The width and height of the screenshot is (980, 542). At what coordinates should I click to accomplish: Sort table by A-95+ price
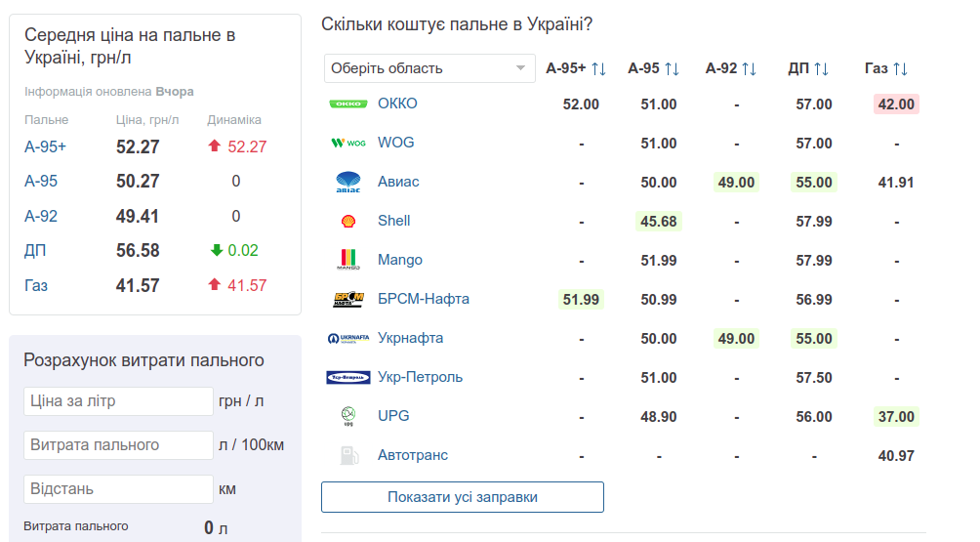tap(598, 68)
